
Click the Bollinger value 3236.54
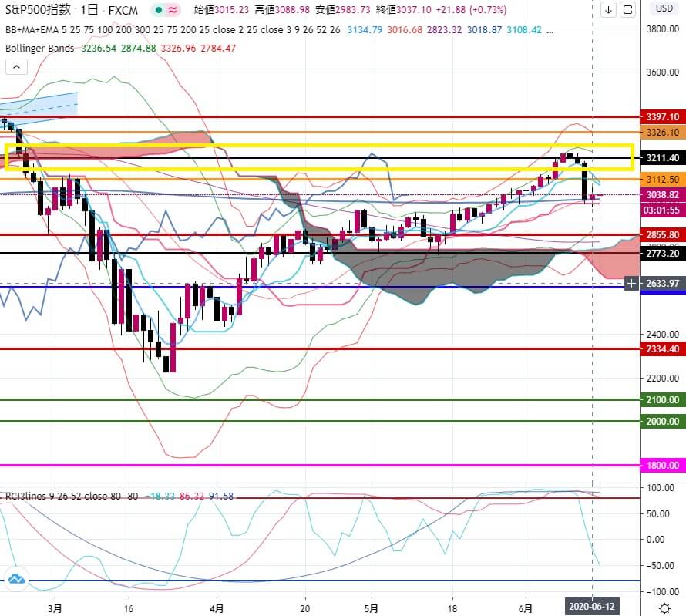pyautogui.click(x=99, y=48)
